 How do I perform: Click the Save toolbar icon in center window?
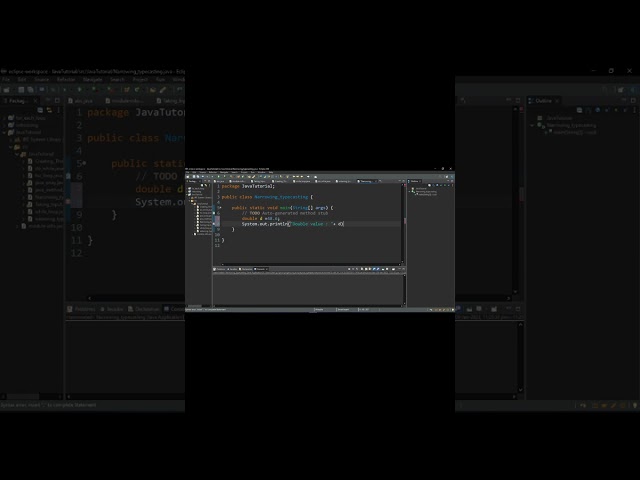[194, 177]
